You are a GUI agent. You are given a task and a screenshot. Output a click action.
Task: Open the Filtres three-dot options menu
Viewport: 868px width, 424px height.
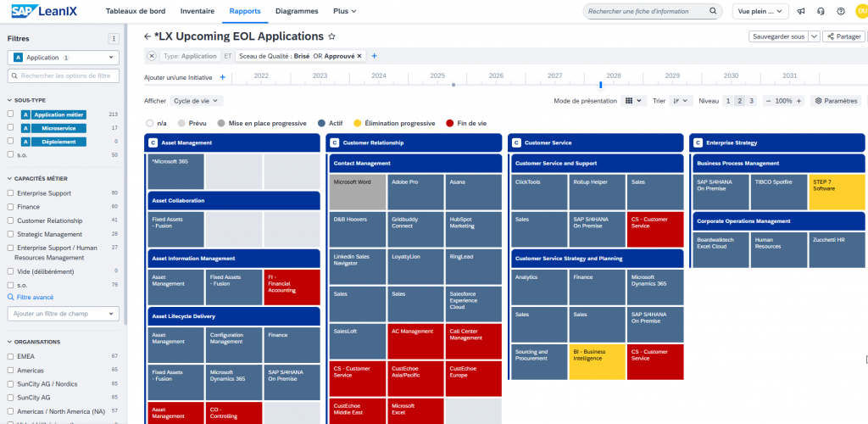[x=114, y=38]
